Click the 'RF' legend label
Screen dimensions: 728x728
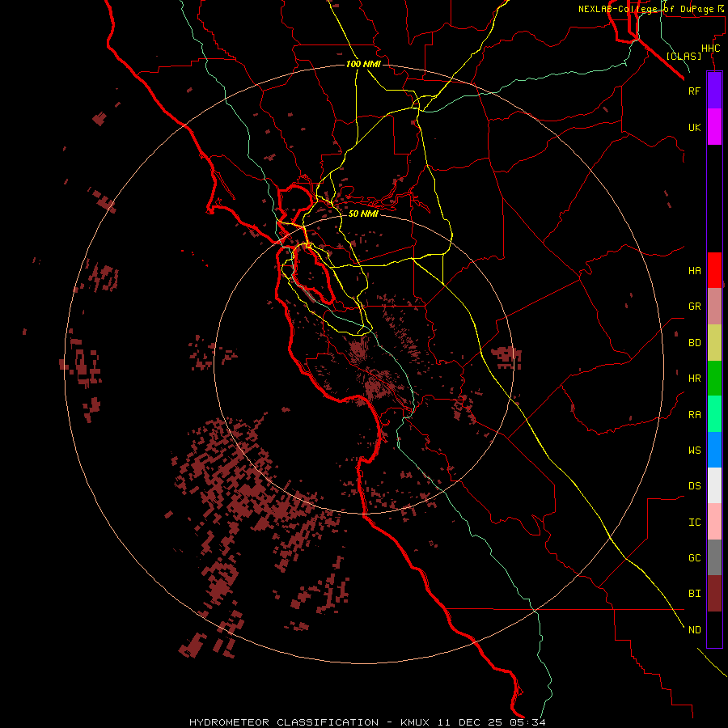(694, 91)
